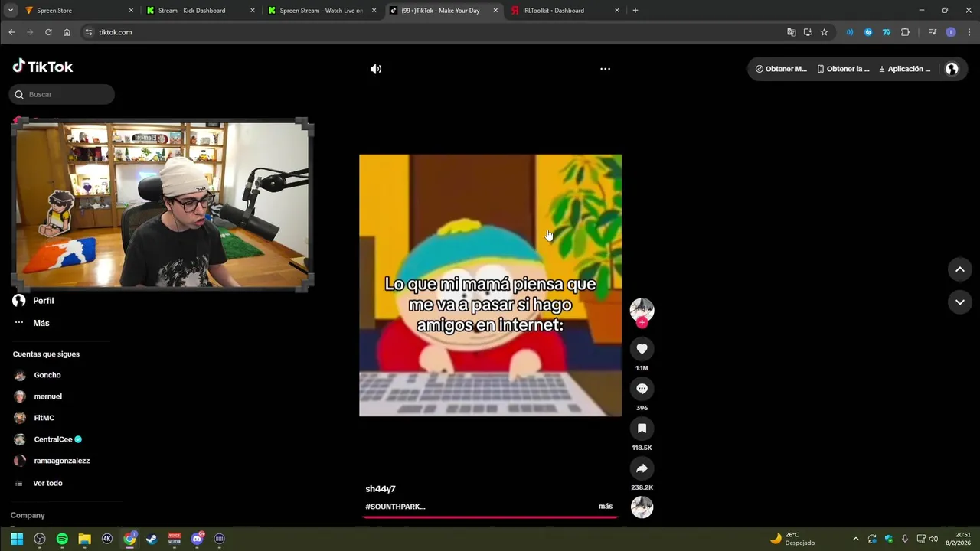Open the Chrome profile avatar
Screen dimensions: 980x551
coord(951,32)
